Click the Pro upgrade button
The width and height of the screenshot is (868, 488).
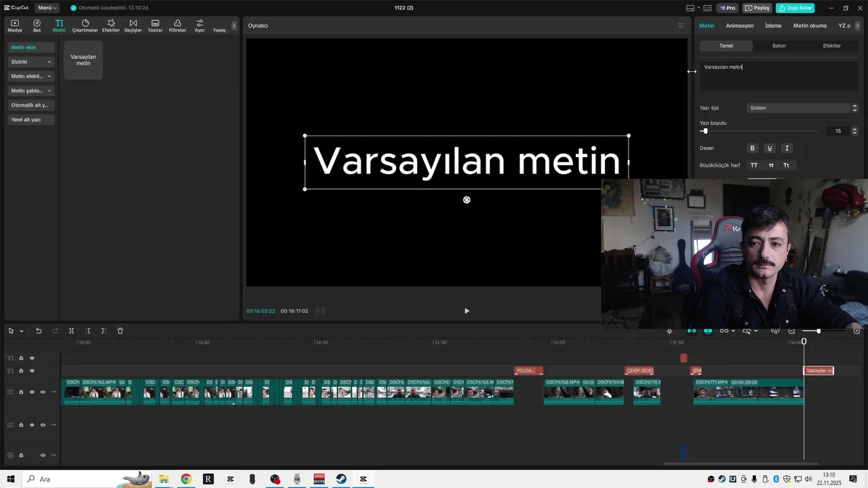point(728,8)
